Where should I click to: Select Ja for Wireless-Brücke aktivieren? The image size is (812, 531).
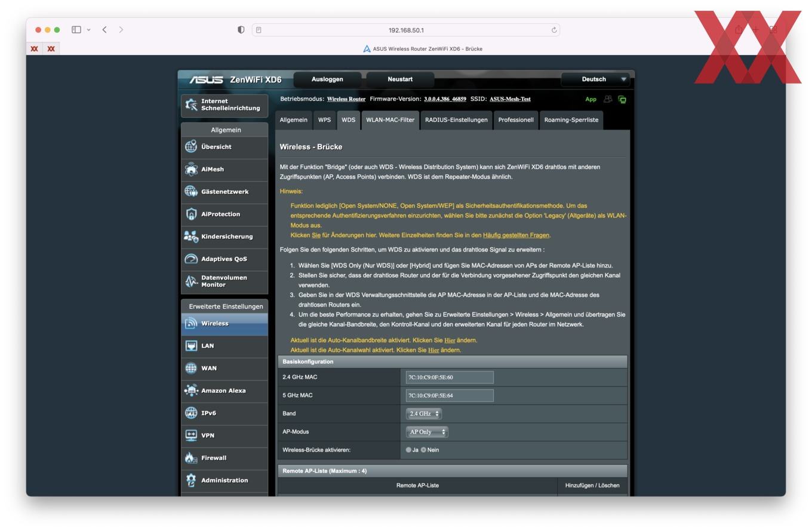408,450
